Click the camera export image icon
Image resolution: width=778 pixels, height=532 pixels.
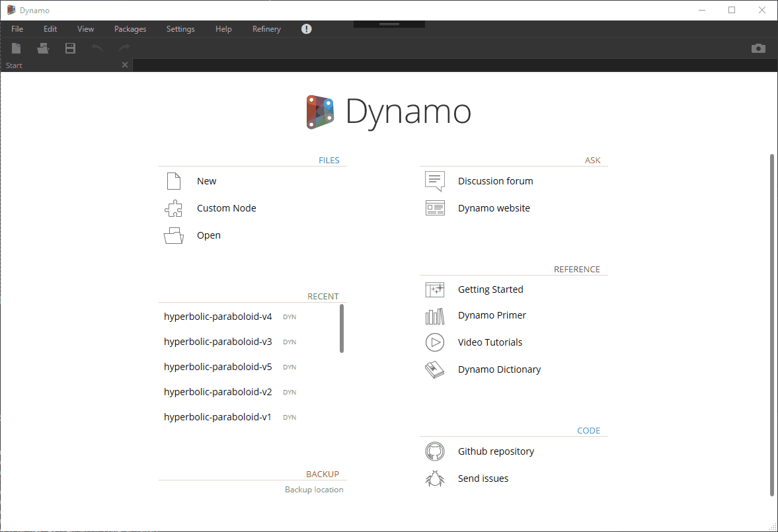click(x=758, y=48)
